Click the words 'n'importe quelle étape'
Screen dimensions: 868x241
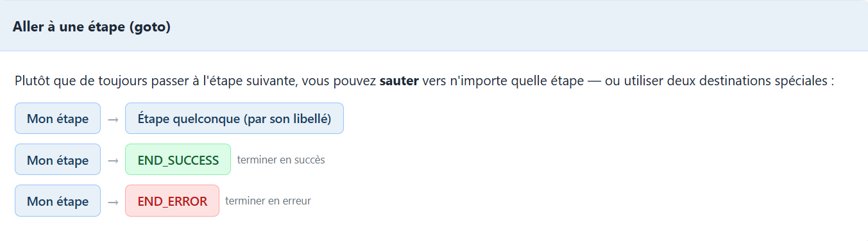pos(513,82)
